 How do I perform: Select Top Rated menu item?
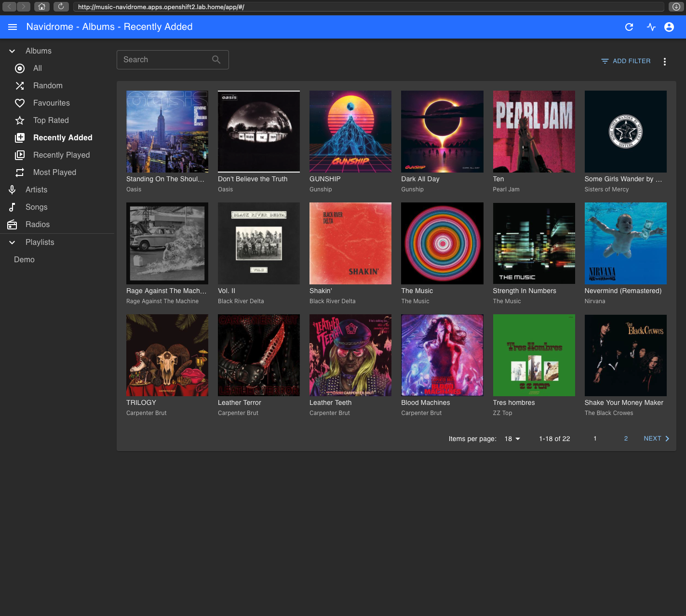click(57, 121)
